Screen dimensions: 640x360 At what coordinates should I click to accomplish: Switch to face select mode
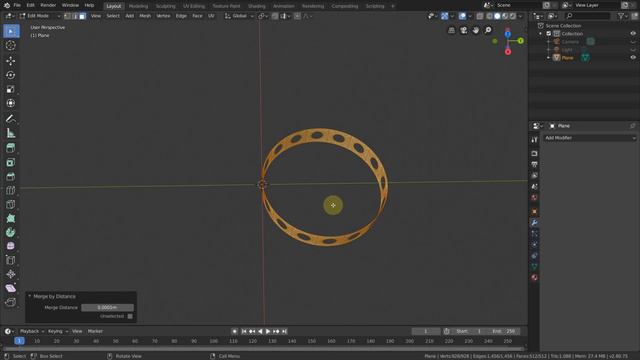[x=82, y=16]
